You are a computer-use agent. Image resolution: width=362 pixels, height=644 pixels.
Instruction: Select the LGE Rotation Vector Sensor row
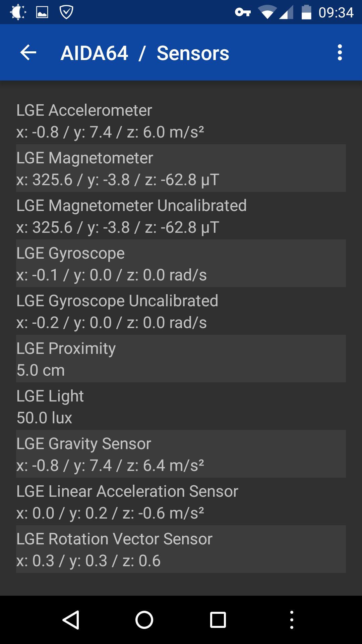click(x=181, y=549)
